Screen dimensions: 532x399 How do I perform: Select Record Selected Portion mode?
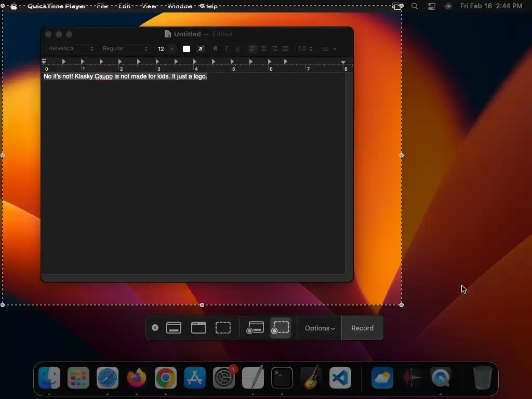tap(280, 328)
